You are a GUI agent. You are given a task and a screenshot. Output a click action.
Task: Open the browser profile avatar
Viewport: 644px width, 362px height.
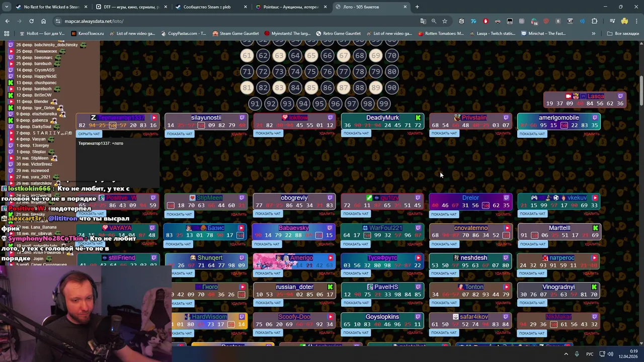point(624,21)
